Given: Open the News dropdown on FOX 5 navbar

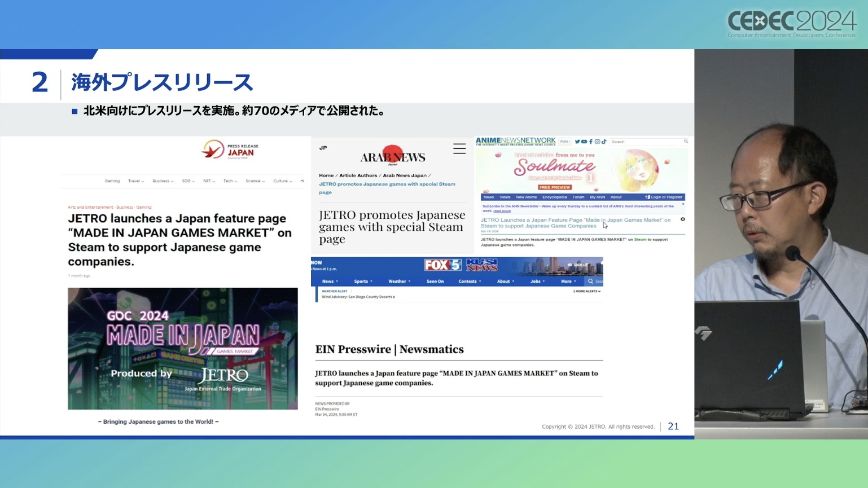Looking at the screenshot, I should [330, 281].
